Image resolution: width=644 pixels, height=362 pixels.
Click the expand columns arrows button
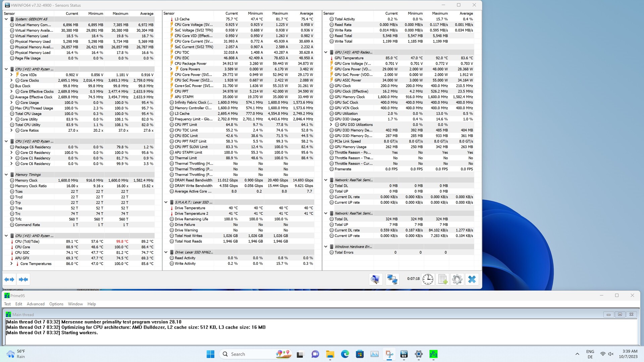pyautogui.click(x=9, y=279)
